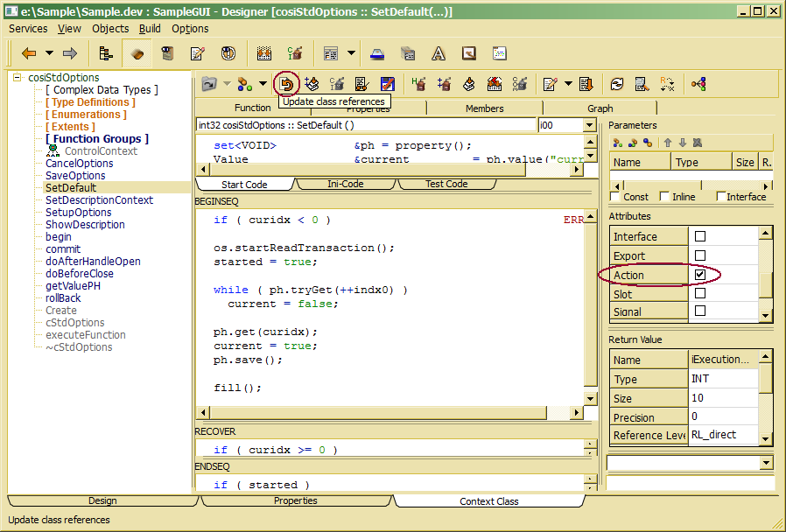Open the i00 implementation dropdown
This screenshot has height=532, width=786.
589,126
